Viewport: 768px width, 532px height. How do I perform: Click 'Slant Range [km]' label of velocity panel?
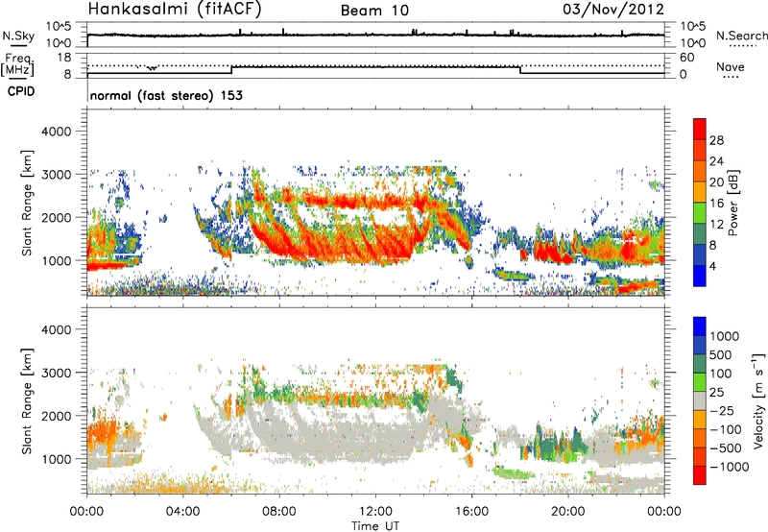[x=27, y=400]
